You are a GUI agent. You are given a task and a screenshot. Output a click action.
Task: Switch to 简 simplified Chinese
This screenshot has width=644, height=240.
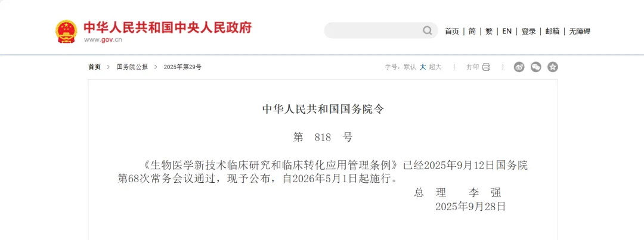click(472, 31)
